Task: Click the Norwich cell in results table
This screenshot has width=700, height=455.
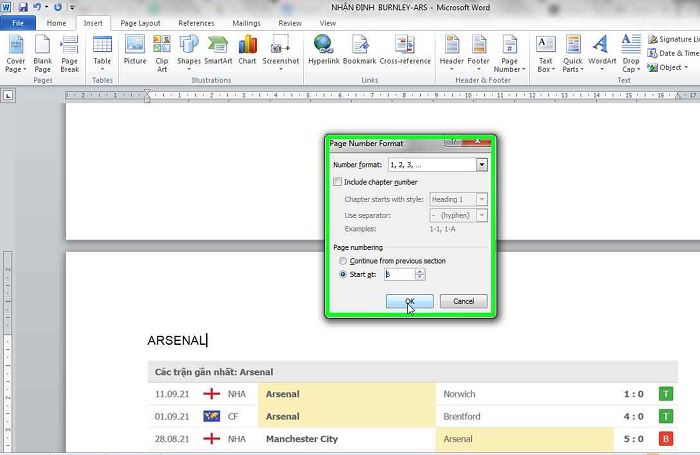Action: click(x=459, y=394)
